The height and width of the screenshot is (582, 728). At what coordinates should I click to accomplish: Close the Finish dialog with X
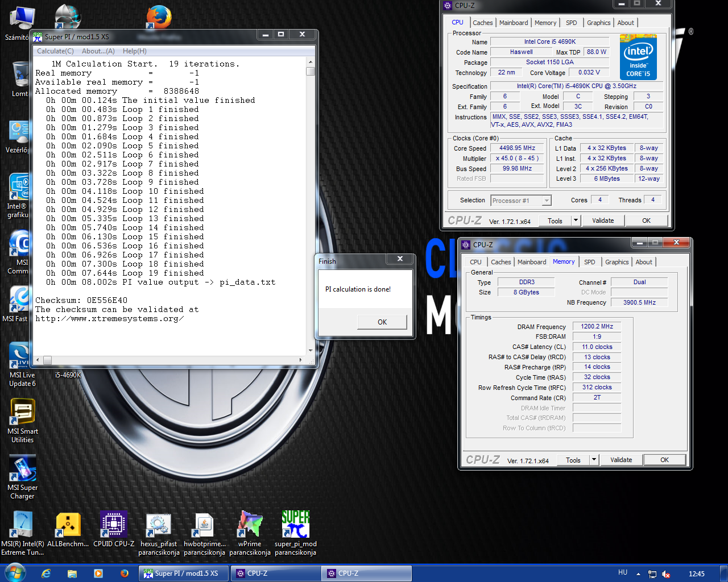click(x=400, y=259)
